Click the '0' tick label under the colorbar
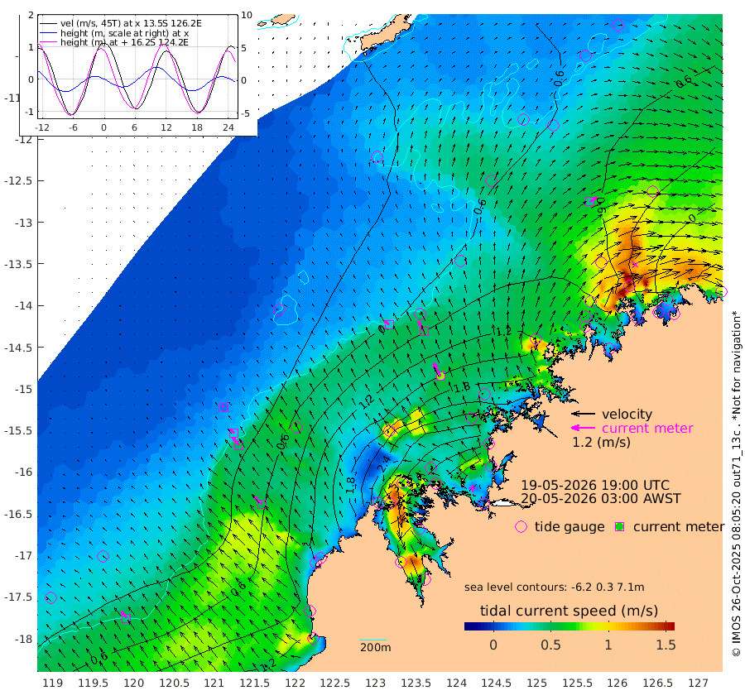This screenshot has width=745, height=700. click(x=493, y=645)
